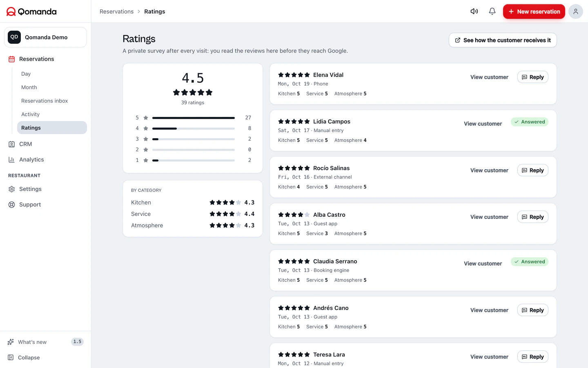Click the New reservation button

coord(534,11)
